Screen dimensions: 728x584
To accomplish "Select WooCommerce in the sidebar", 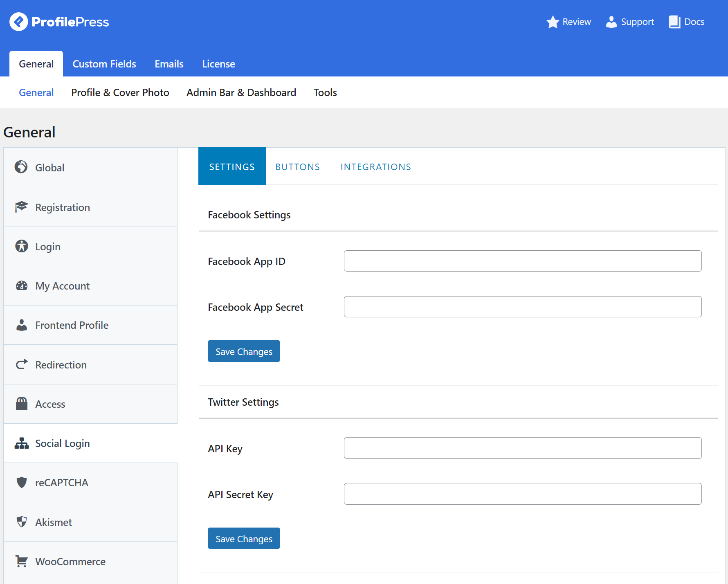I will point(90,561).
